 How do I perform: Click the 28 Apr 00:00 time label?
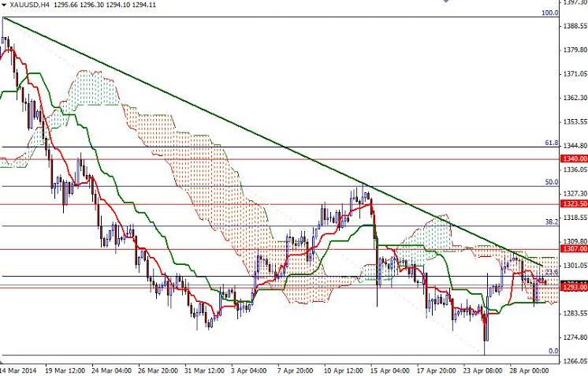click(x=529, y=370)
